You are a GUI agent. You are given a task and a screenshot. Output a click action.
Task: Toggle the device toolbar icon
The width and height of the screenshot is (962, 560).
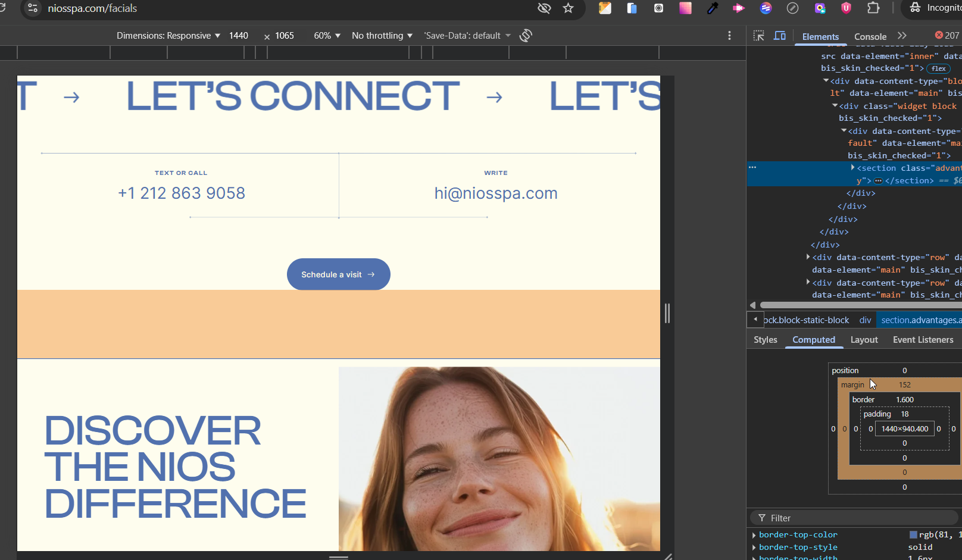pyautogui.click(x=779, y=36)
